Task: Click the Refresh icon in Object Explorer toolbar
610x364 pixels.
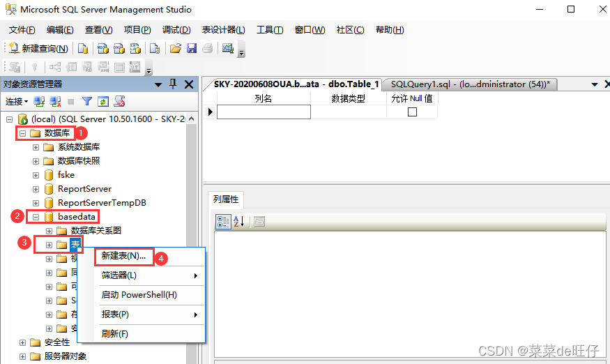Action: pos(103,102)
